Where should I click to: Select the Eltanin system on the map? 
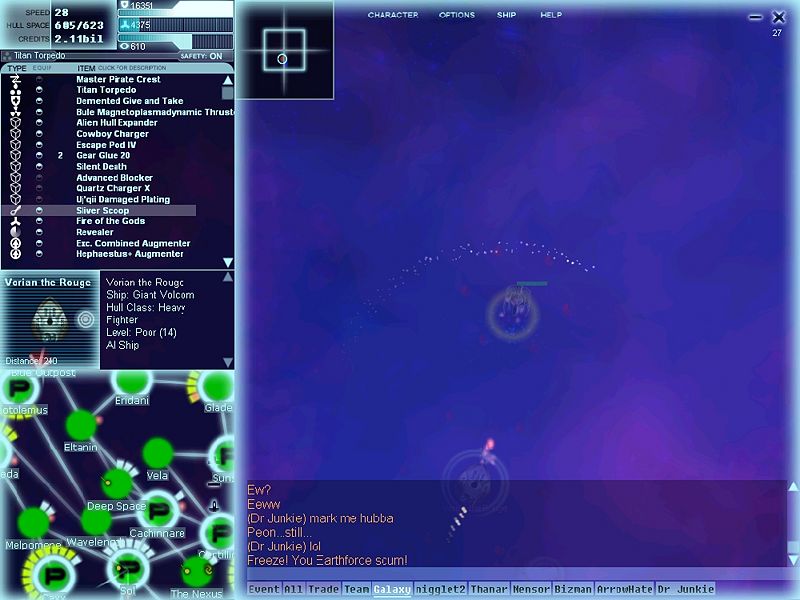pyautogui.click(x=81, y=426)
